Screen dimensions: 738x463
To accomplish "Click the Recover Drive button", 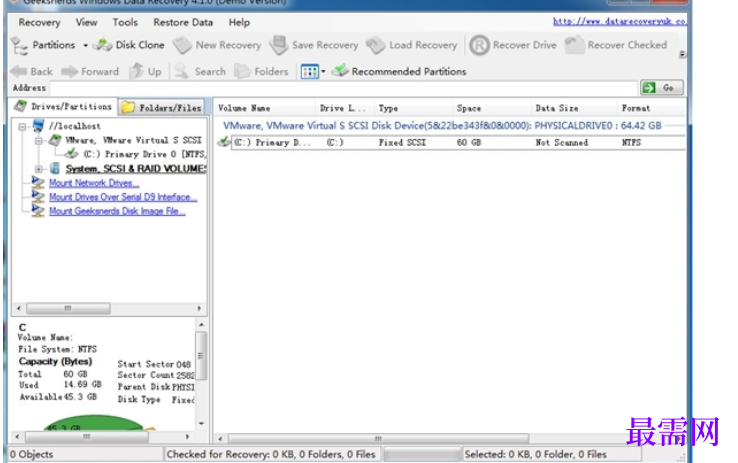I will coord(513,45).
